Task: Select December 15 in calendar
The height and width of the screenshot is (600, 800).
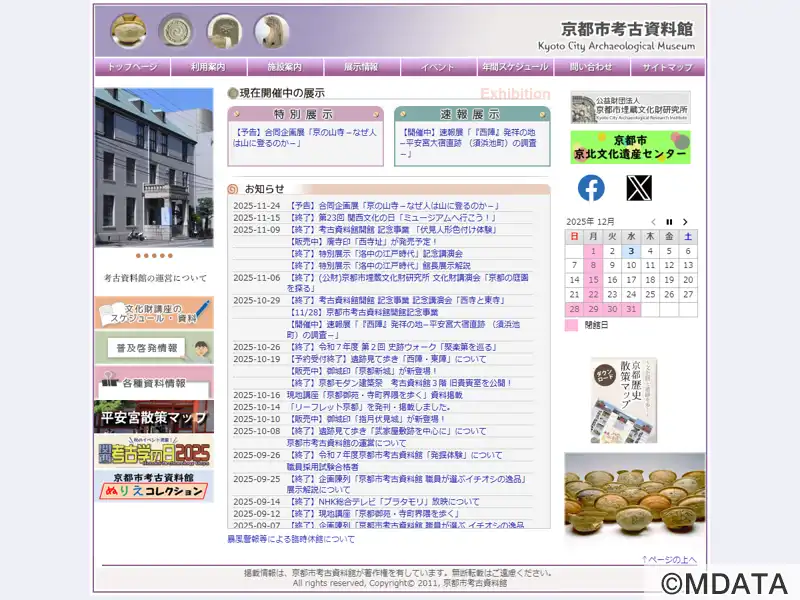Action: (593, 280)
